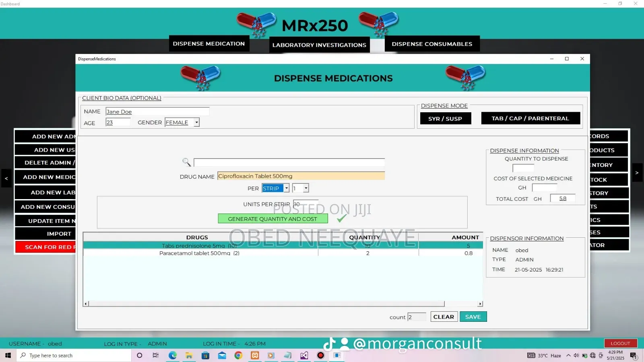
Task: Click the count field showing 2
Action: point(417,317)
